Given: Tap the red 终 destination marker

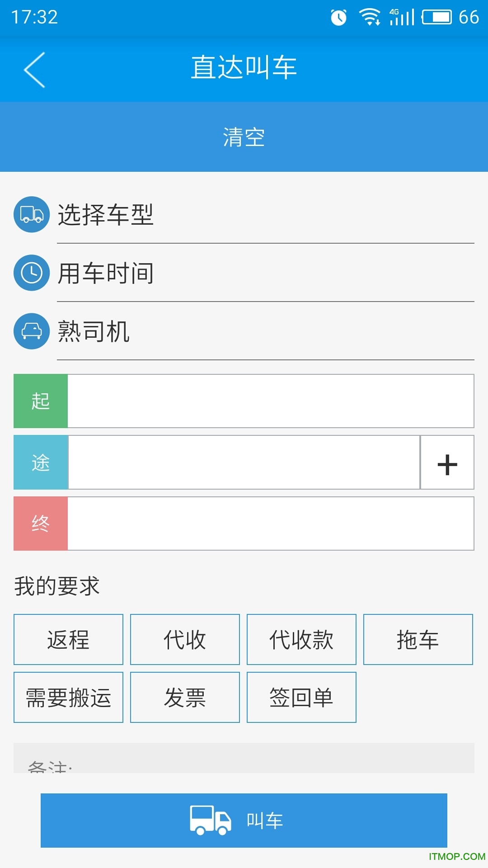Looking at the screenshot, I should click(41, 524).
